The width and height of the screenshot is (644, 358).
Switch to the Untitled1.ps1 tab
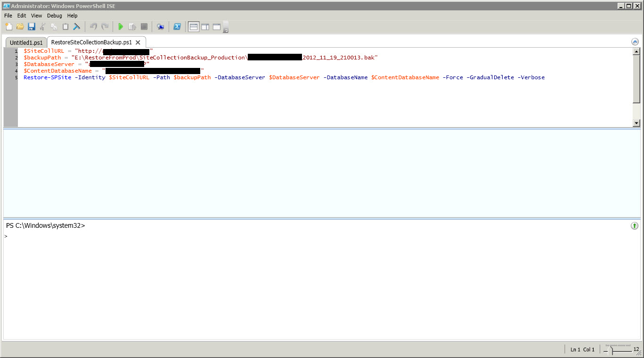26,42
